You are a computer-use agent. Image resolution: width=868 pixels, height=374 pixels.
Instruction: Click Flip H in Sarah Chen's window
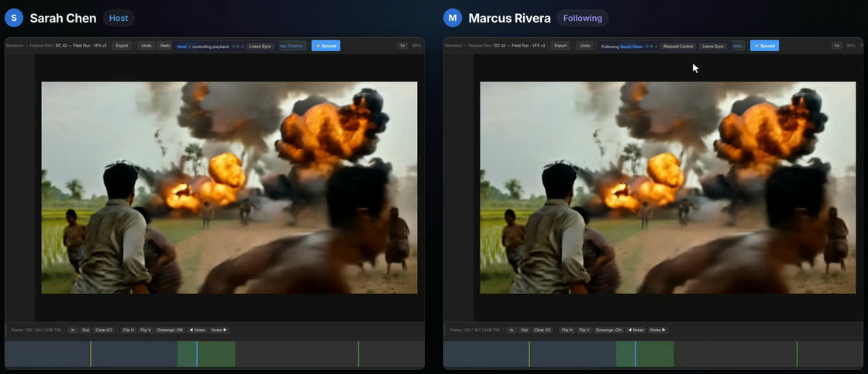coord(129,331)
